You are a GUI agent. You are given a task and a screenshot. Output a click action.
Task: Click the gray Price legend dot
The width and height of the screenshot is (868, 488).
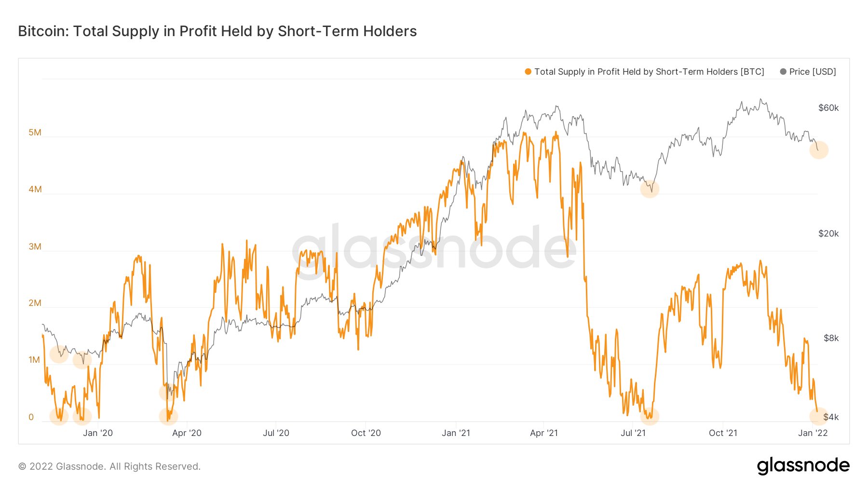(783, 72)
